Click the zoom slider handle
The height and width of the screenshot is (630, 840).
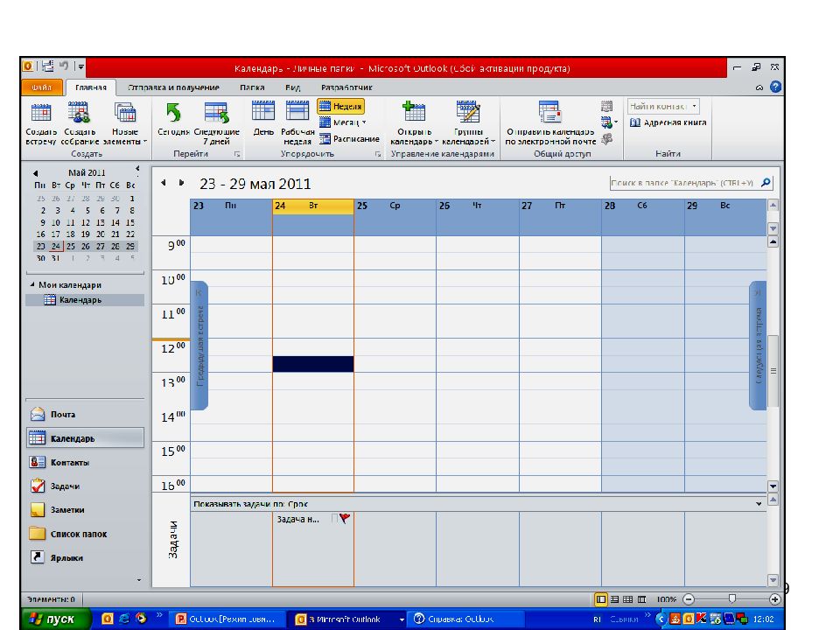tap(731, 598)
